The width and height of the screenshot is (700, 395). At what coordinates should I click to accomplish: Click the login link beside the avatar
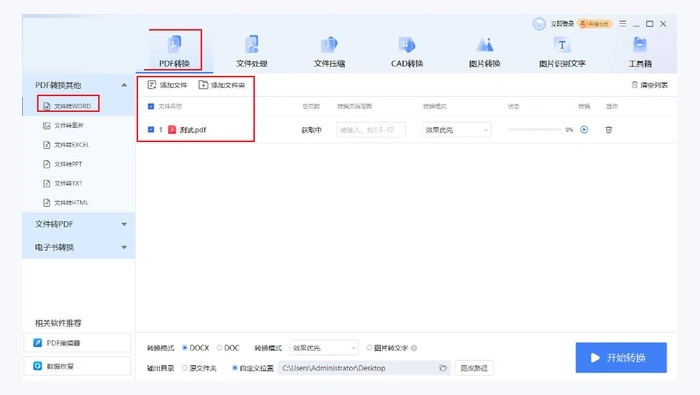point(562,24)
